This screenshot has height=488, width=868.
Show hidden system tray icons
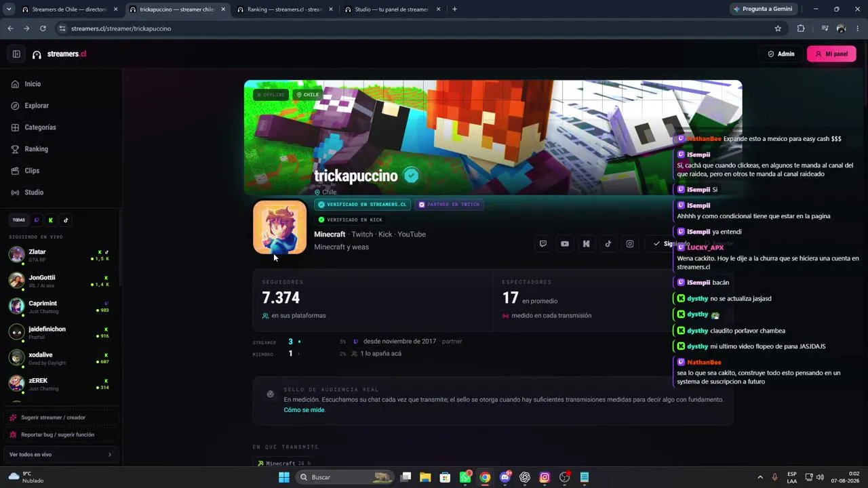click(759, 477)
